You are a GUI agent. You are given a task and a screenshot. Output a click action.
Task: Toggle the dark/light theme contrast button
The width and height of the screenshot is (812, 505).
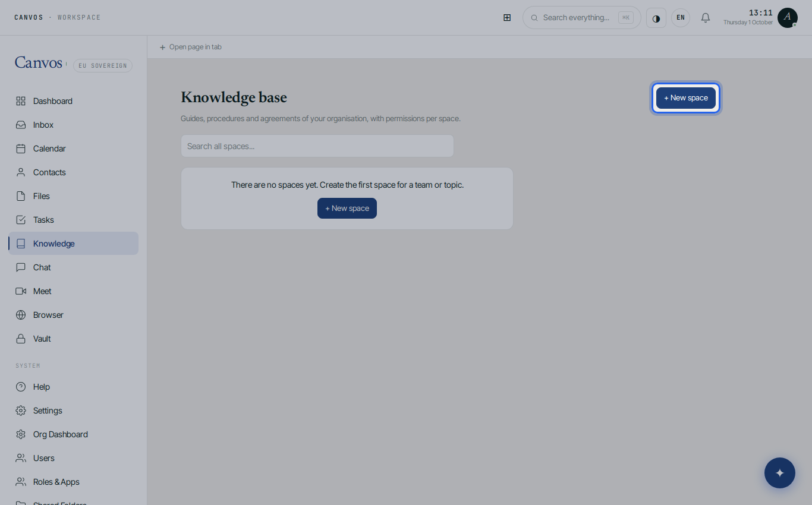tap(656, 18)
